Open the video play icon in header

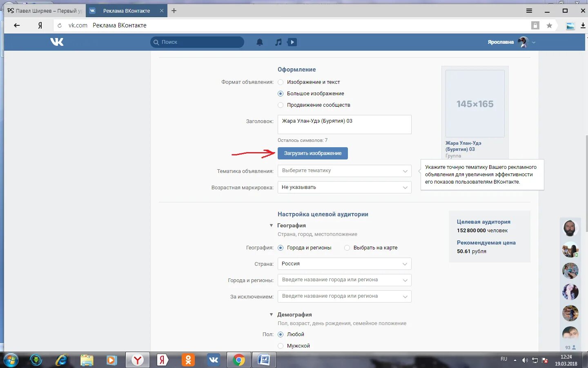click(x=292, y=42)
